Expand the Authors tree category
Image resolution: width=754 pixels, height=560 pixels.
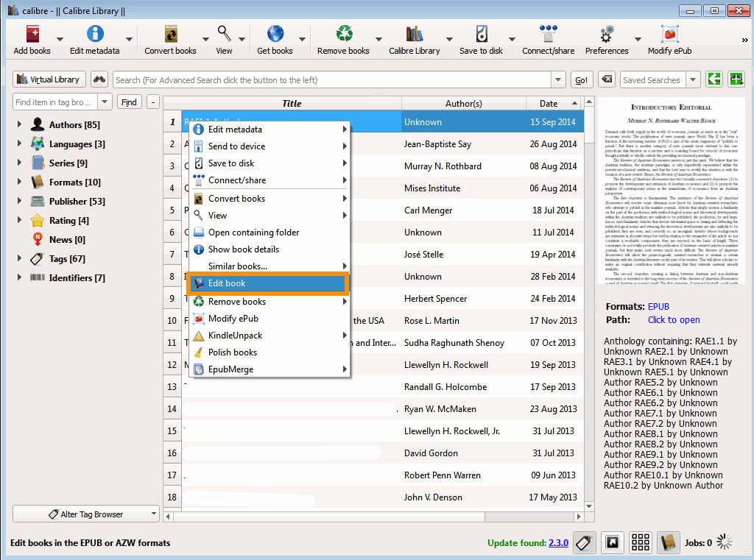pyautogui.click(x=19, y=125)
